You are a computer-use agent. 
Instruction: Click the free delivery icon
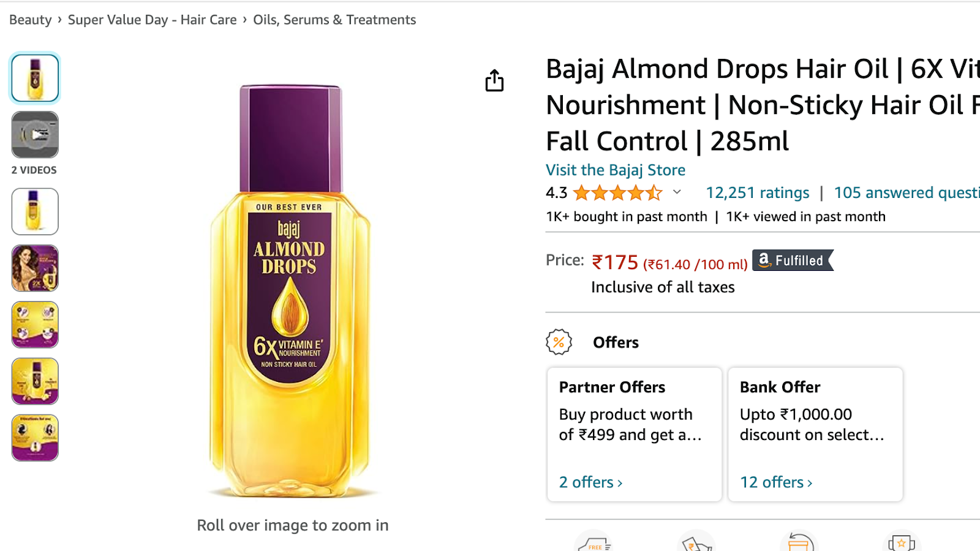click(594, 542)
